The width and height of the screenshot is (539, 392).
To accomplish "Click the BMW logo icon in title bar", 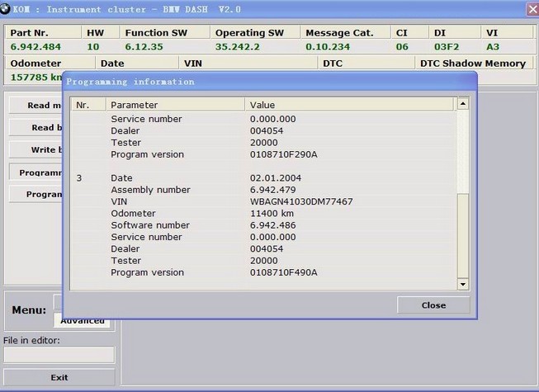I will click(x=5, y=9).
